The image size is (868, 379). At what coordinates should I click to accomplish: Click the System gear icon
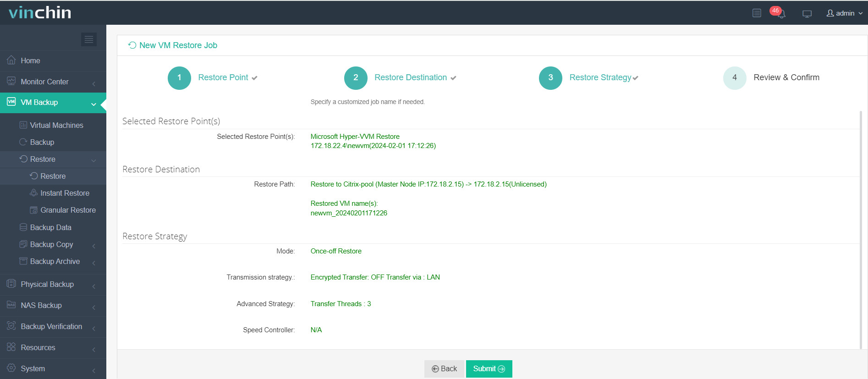(x=11, y=368)
